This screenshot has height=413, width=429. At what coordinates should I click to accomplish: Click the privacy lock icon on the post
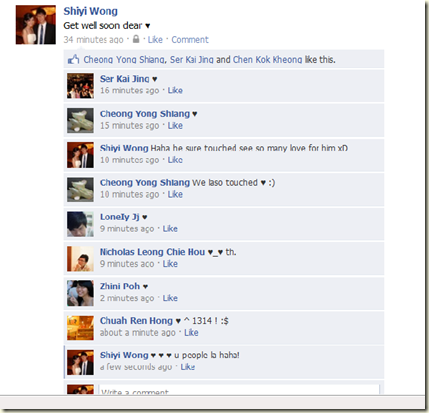(x=136, y=39)
